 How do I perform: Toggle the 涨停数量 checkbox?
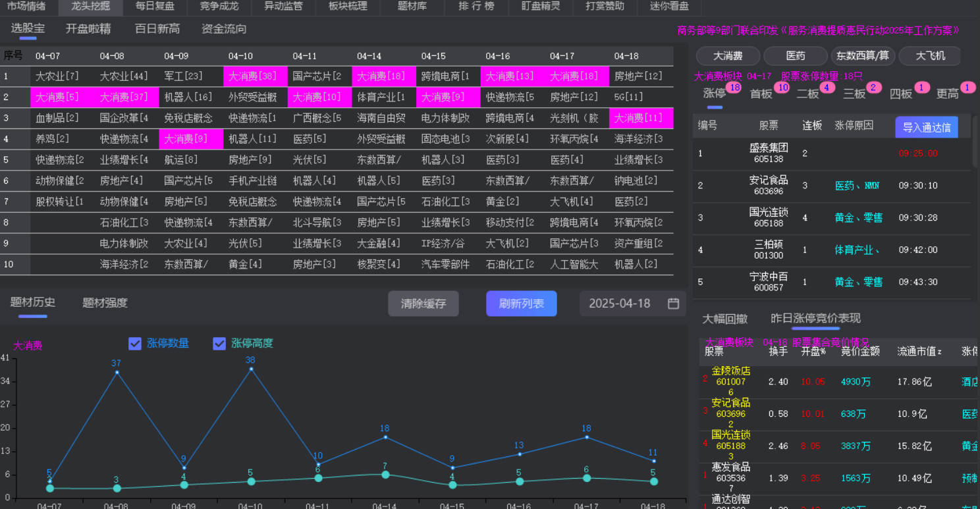click(135, 344)
